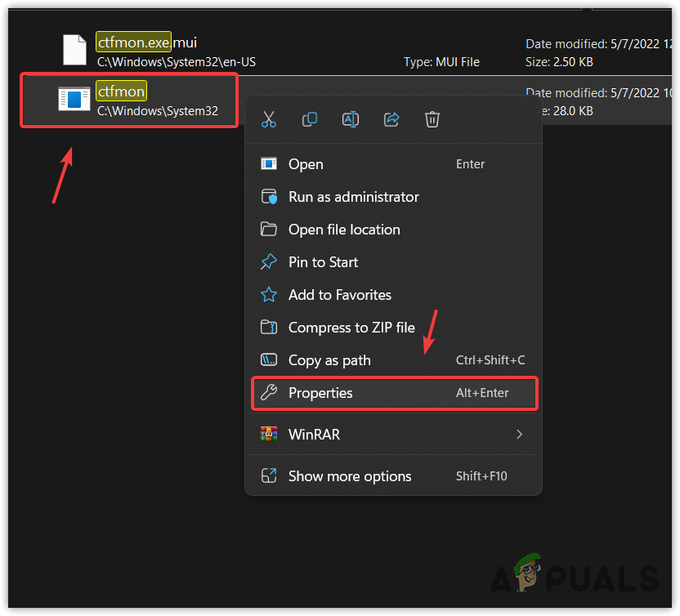
Task: Click the WinRAR icon in the menu
Action: [x=269, y=434]
